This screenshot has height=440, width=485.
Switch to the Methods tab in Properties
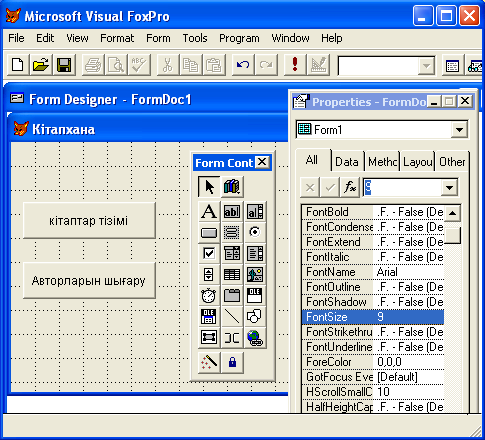(382, 162)
